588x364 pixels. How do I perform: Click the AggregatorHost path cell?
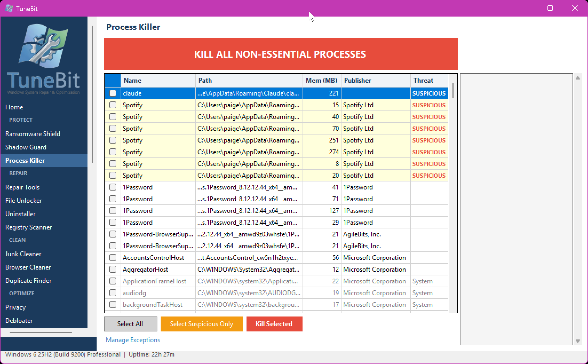pyautogui.click(x=249, y=269)
